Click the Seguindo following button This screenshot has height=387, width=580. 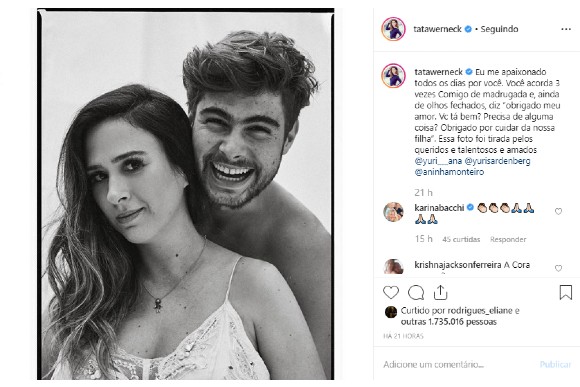(499, 29)
